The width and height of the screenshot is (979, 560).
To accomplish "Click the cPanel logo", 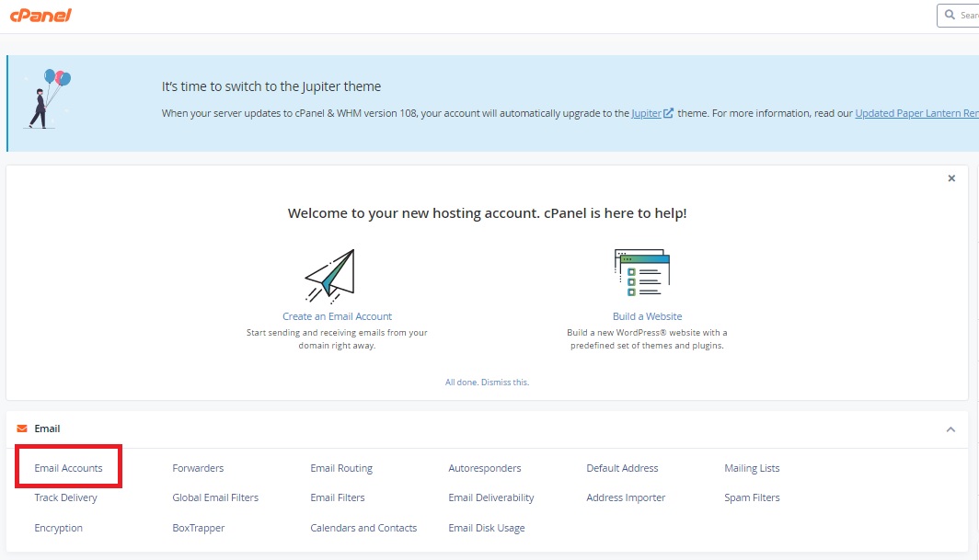I will [40, 15].
